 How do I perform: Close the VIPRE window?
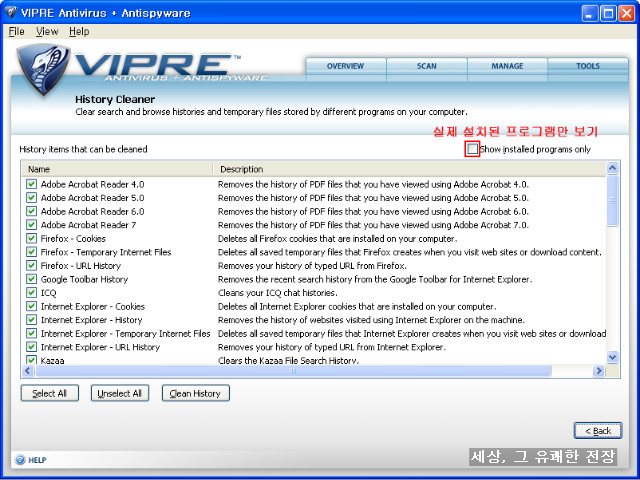[626, 13]
